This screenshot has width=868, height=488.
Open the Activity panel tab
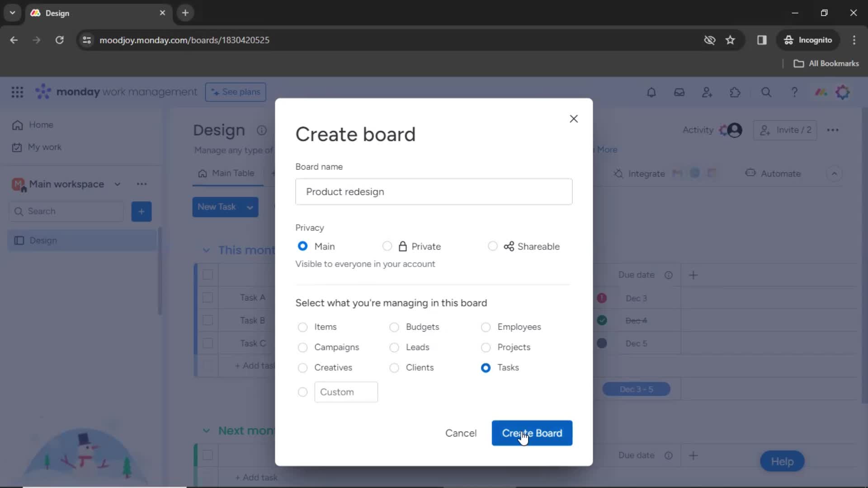point(698,129)
